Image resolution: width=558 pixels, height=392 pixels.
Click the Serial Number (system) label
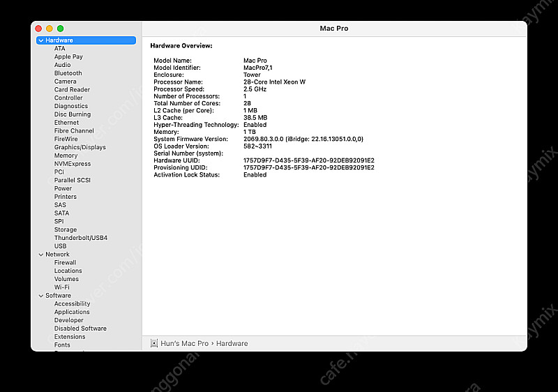(x=188, y=153)
